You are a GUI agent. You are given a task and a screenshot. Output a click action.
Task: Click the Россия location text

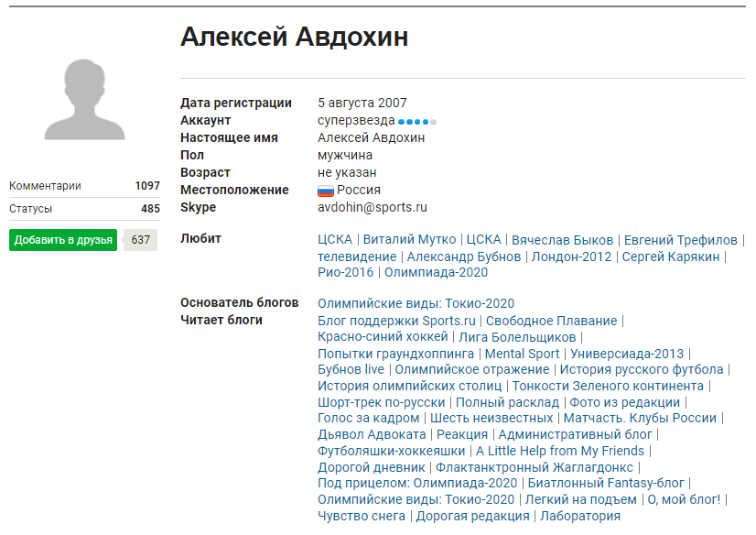pos(358,190)
